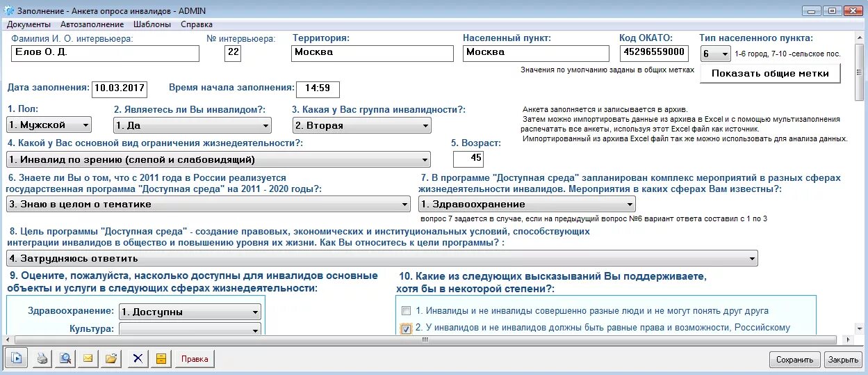Click the Сохранить button
868x375 pixels.
coord(794,360)
